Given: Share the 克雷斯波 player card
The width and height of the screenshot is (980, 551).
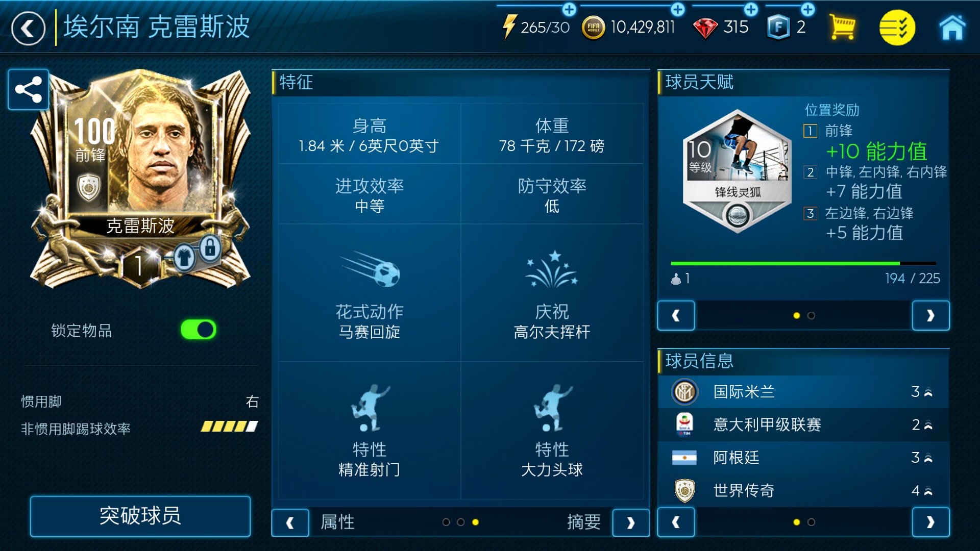Looking at the screenshot, I should click(29, 90).
